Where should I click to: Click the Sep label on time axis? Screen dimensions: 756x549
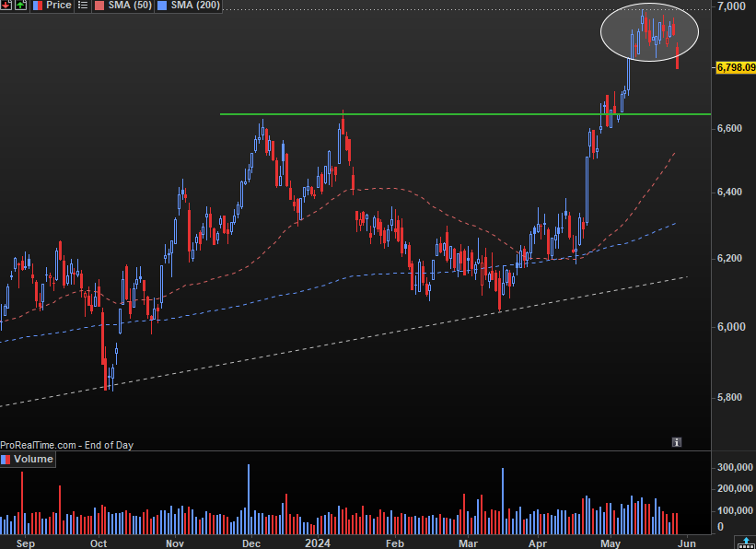tap(25, 543)
